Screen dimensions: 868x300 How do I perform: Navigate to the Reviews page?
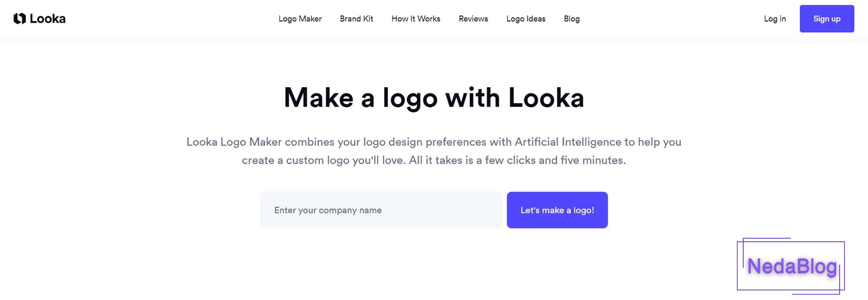tap(473, 19)
